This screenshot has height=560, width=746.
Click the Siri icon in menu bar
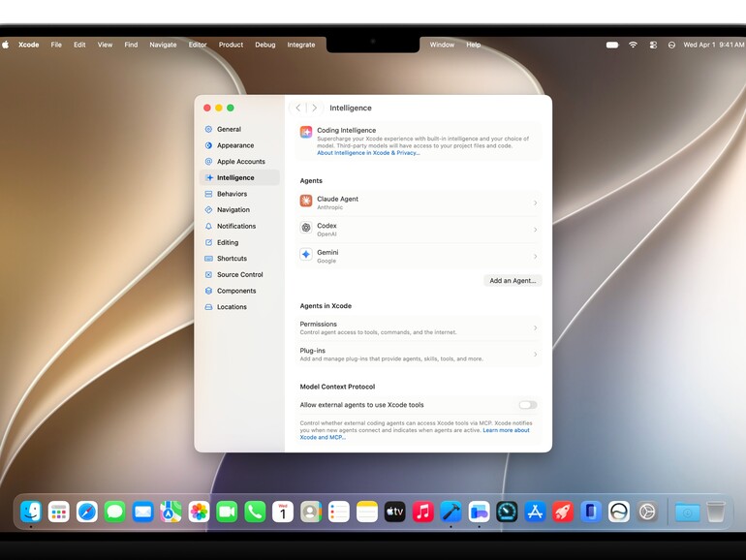[671, 45]
